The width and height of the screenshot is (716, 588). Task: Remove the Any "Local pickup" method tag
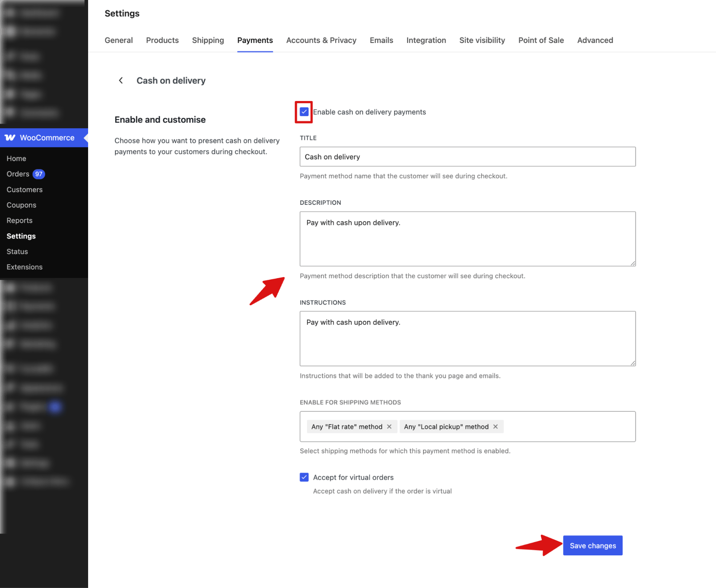click(x=496, y=426)
